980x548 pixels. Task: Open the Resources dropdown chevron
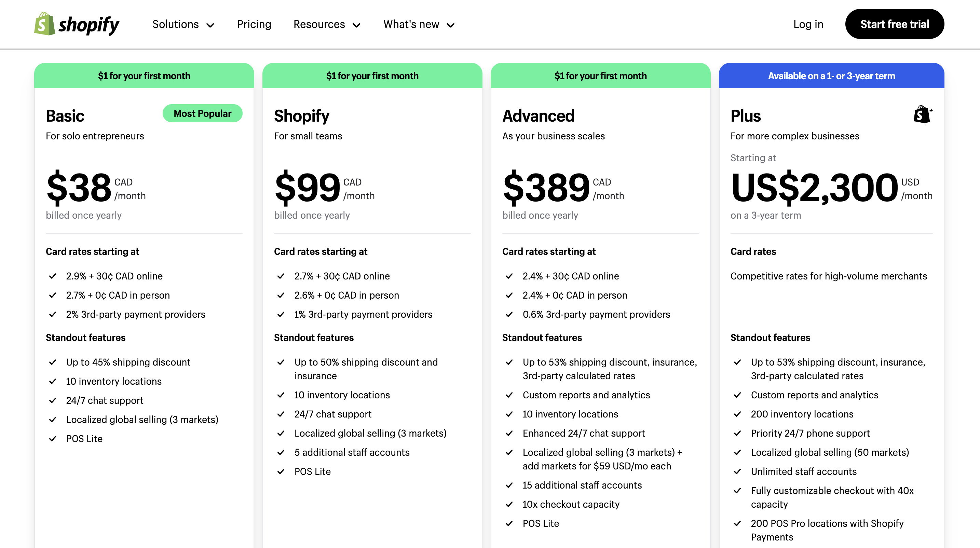[x=356, y=25]
